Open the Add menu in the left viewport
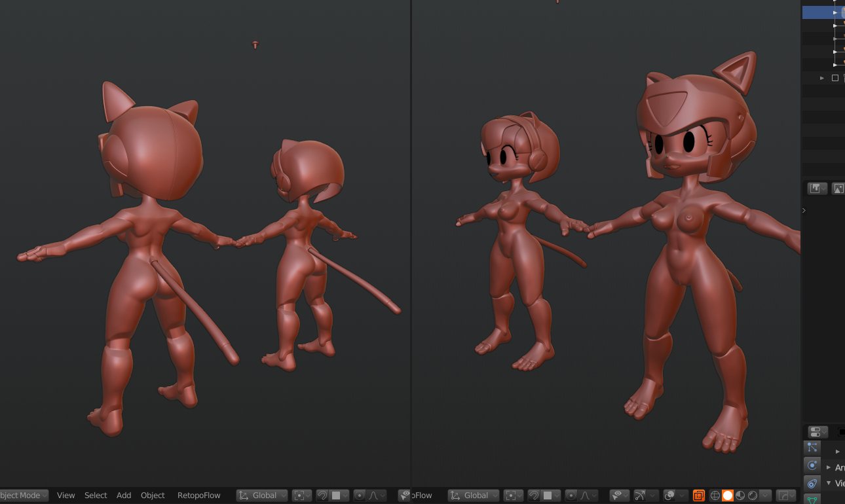Viewport: 845px width, 504px height. pyautogui.click(x=124, y=495)
